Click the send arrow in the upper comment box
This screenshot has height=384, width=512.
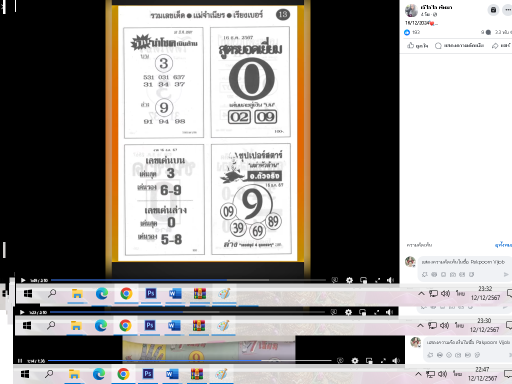(x=506, y=274)
